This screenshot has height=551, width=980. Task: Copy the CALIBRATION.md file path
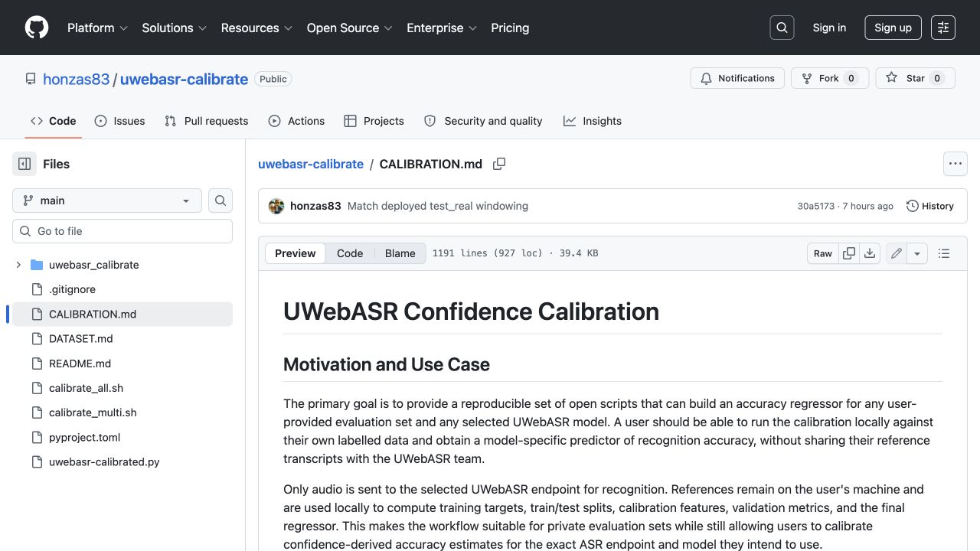click(x=499, y=164)
